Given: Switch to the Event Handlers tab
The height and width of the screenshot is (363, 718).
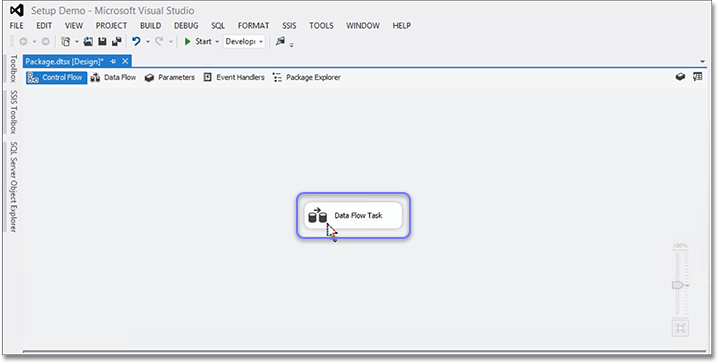Looking at the screenshot, I should (234, 77).
